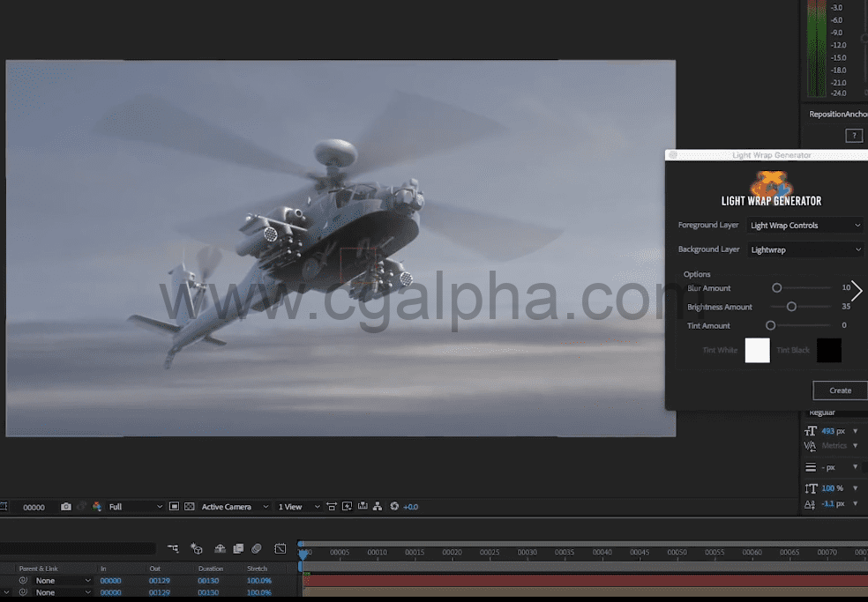This screenshot has height=602, width=868.
Task: Open the Graph Editor icon
Action: coord(281,548)
